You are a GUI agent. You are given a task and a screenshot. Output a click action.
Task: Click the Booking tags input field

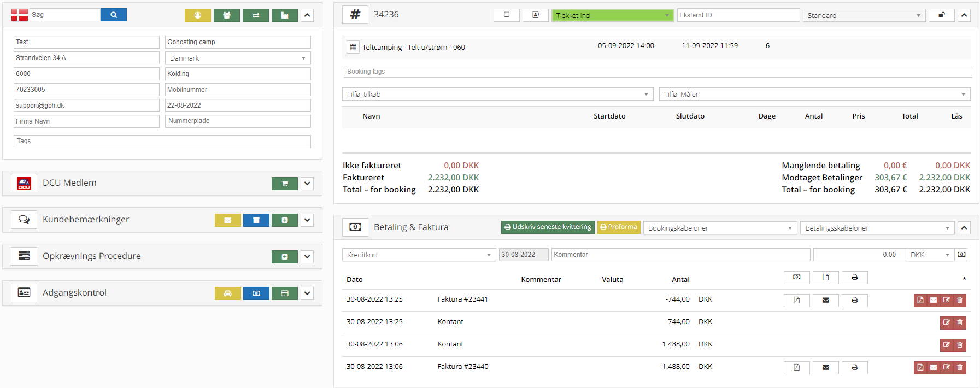[x=658, y=72]
